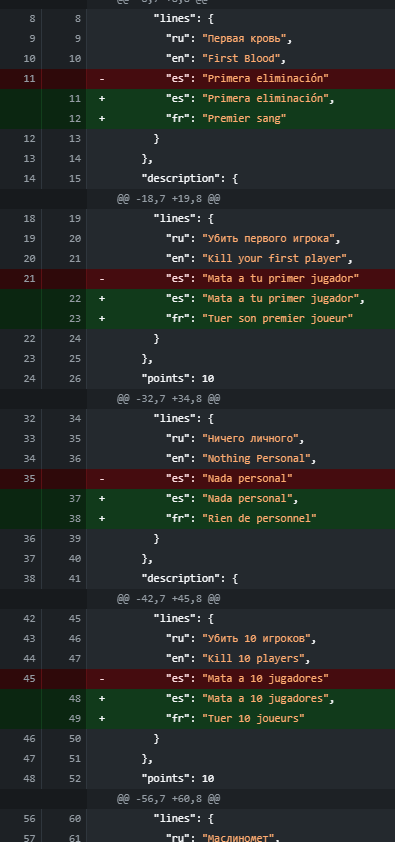Click the minus marker on the "Primera eliminación" row
Image resolution: width=395 pixels, height=842 pixels.
tap(102, 79)
